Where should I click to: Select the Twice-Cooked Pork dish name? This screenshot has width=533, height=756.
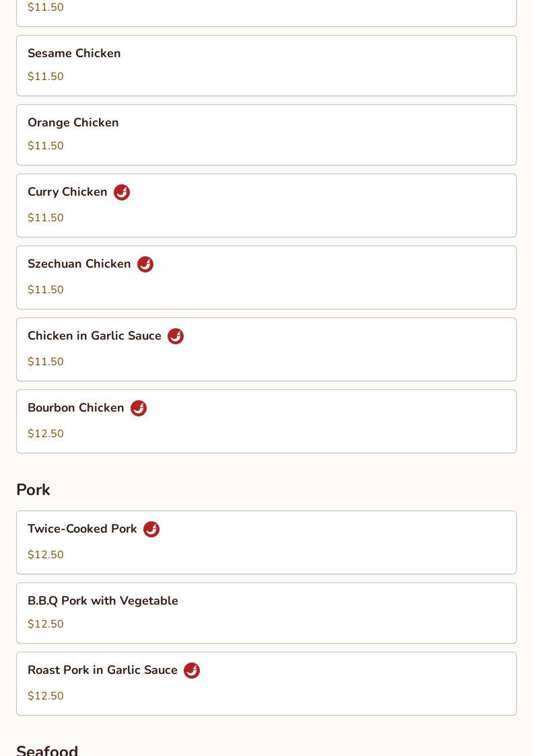pos(82,529)
